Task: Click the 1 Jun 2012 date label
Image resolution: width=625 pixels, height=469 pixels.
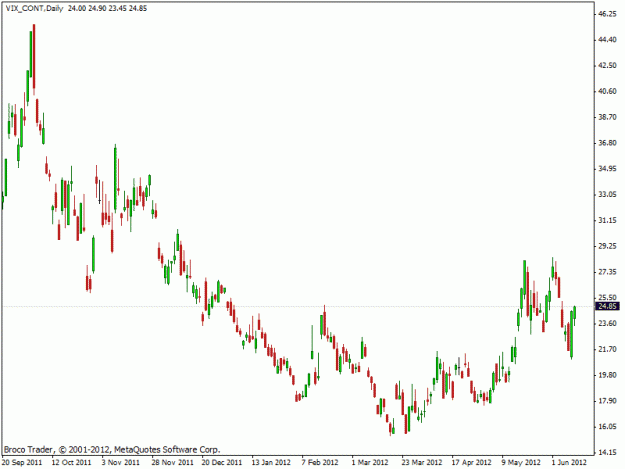Action: 569,463
